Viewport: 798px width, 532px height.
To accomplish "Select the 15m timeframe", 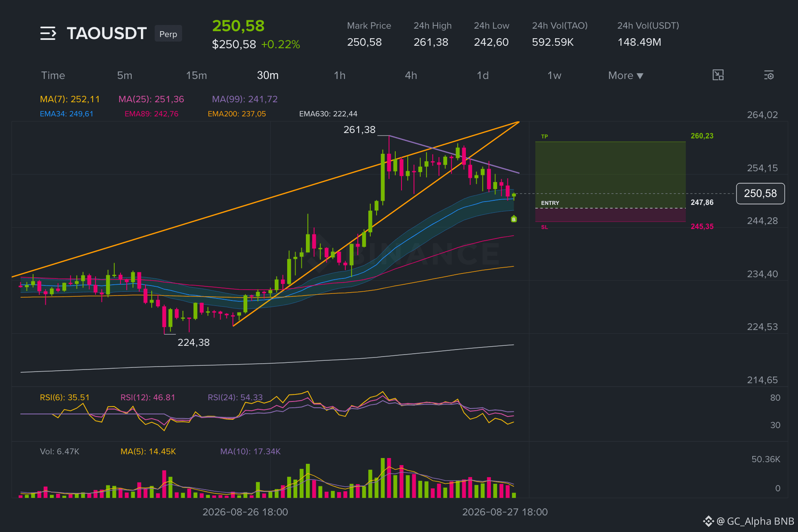I will 197,76.
